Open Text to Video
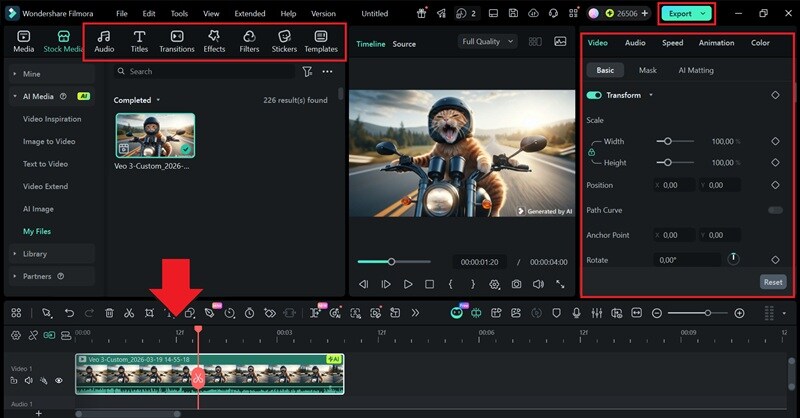 tap(45, 164)
